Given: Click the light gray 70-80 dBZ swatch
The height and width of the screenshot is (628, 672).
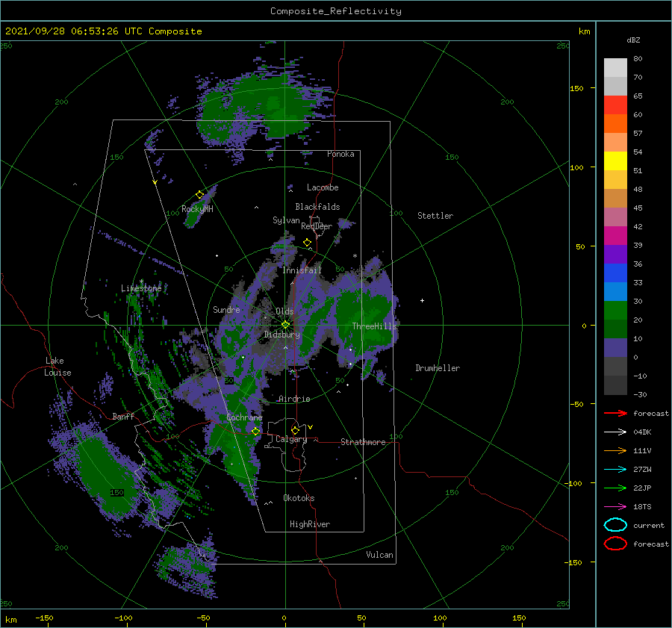Looking at the screenshot, I should click(x=615, y=68).
